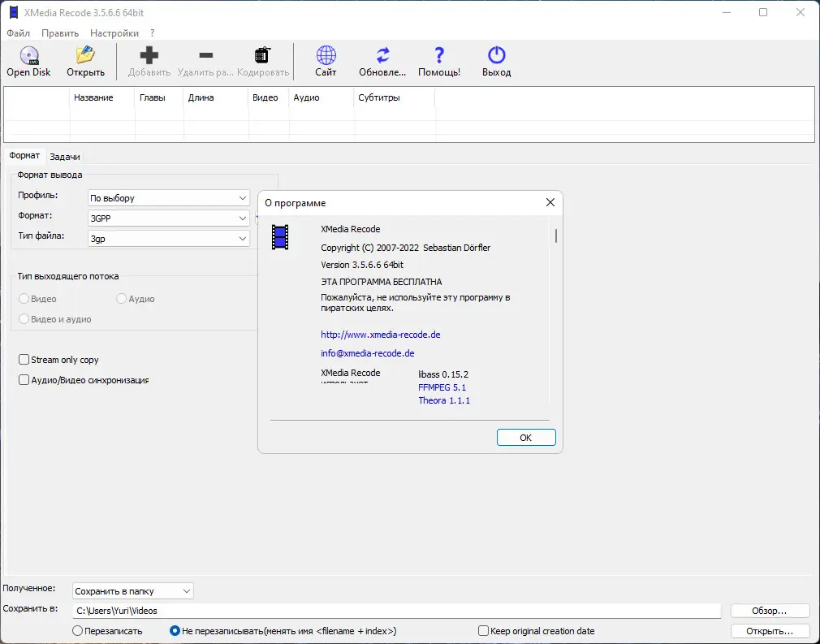Switch to the Задачи tab
Screen dimensions: 820x644
[65, 156]
